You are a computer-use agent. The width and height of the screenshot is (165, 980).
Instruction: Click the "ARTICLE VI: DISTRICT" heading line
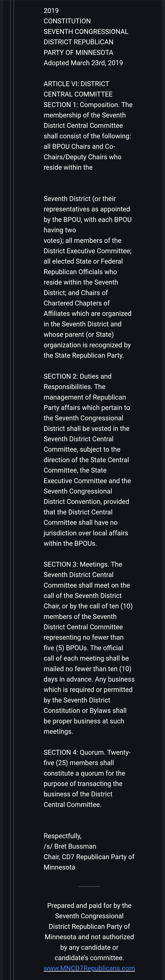tap(76, 84)
